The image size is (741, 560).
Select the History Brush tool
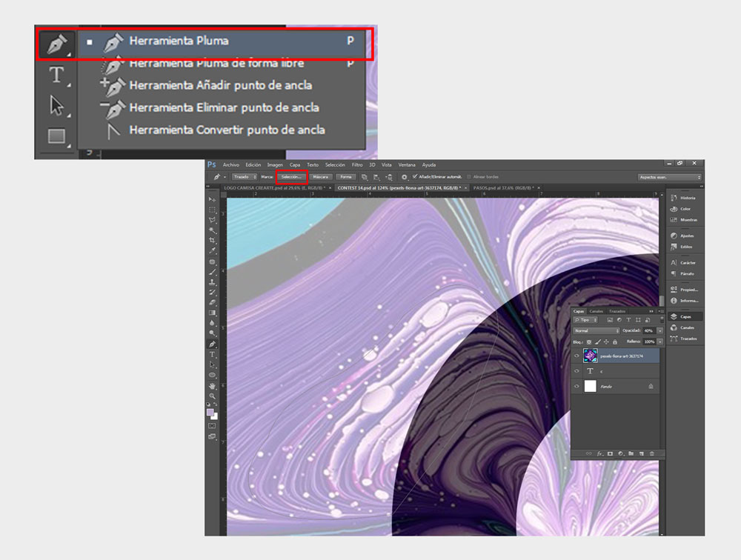(212, 293)
